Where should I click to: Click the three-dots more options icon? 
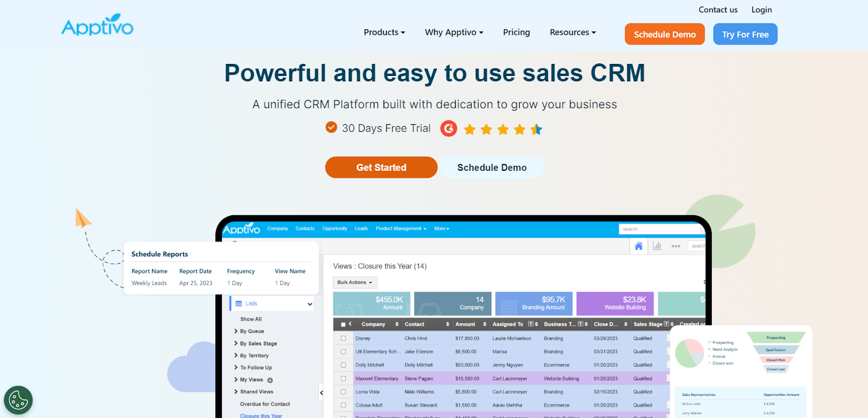point(675,246)
